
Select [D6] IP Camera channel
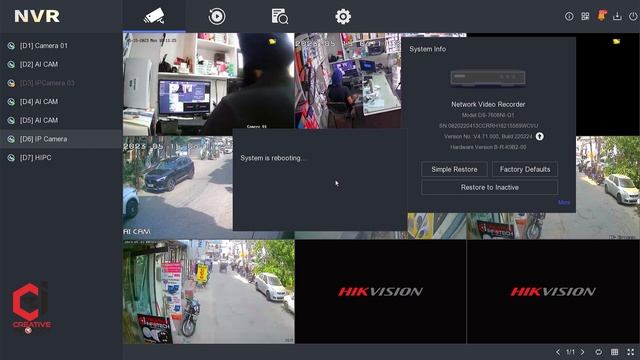coord(61,139)
